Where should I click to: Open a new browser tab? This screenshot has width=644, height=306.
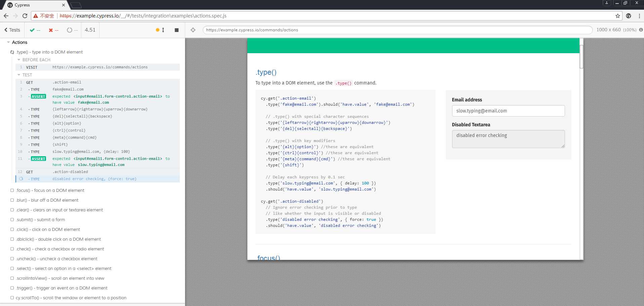tap(76, 5)
